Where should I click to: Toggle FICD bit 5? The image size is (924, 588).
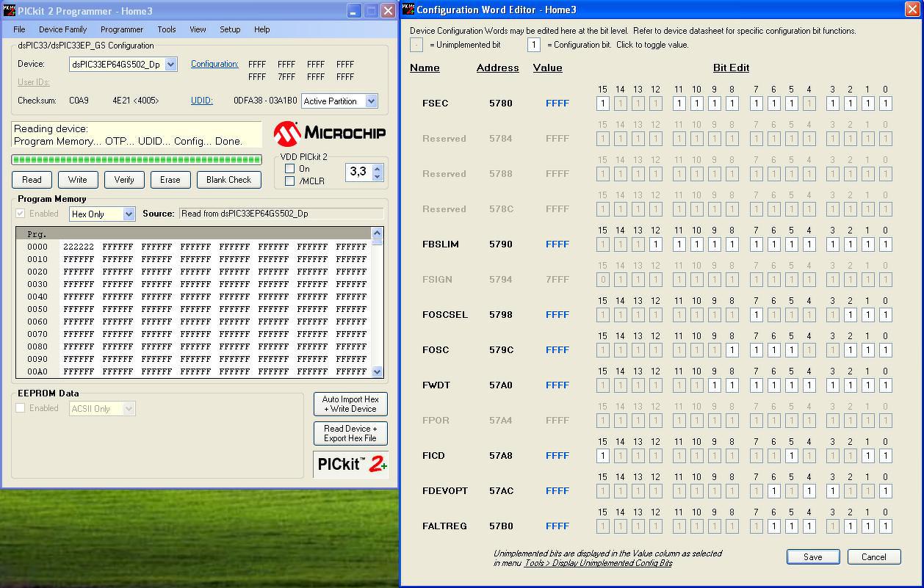pyautogui.click(x=792, y=456)
